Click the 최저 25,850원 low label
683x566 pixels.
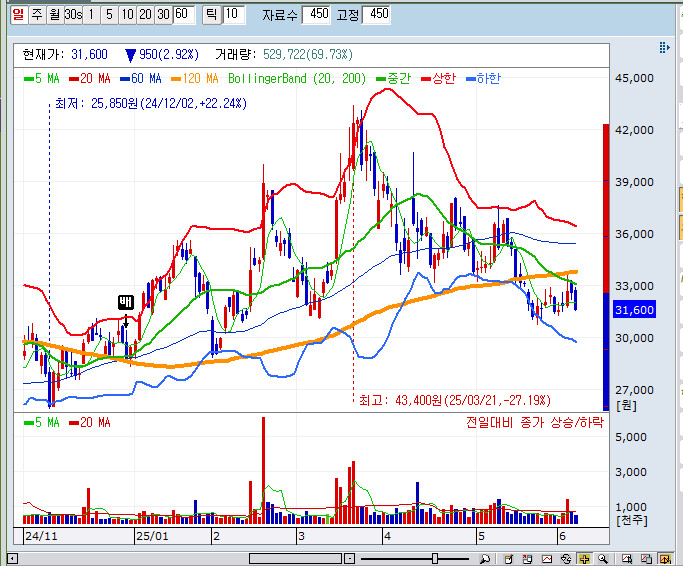[x=151, y=104]
